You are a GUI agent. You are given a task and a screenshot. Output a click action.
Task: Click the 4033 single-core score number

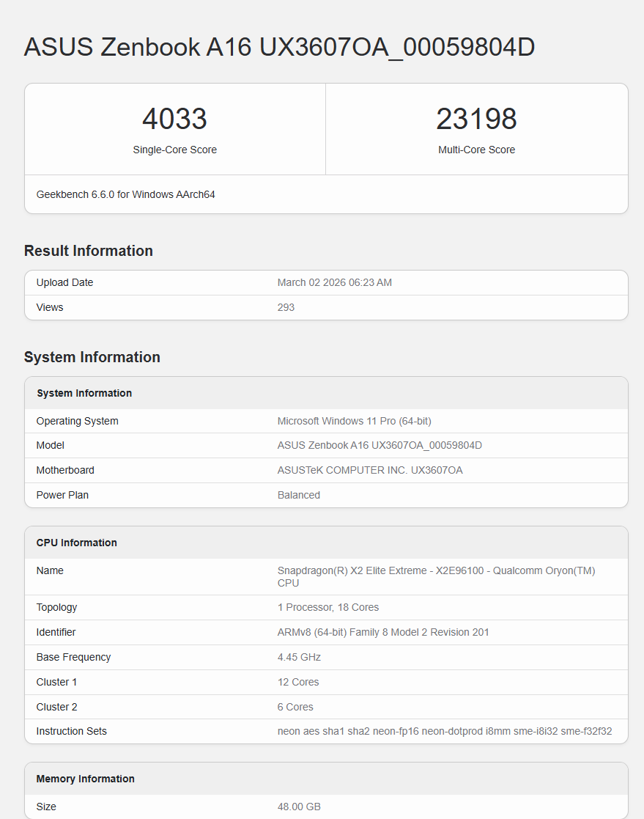tap(174, 119)
